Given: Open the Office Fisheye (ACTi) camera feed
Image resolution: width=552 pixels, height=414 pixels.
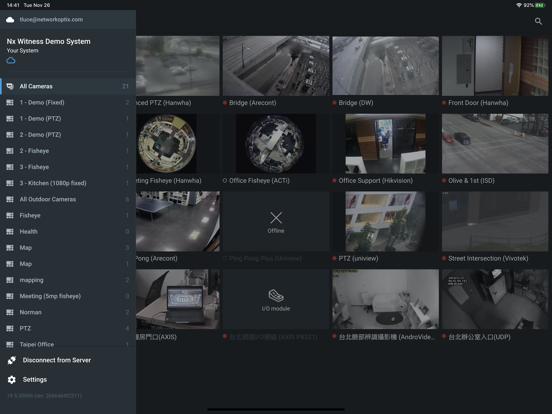Looking at the screenshot, I should tap(276, 144).
